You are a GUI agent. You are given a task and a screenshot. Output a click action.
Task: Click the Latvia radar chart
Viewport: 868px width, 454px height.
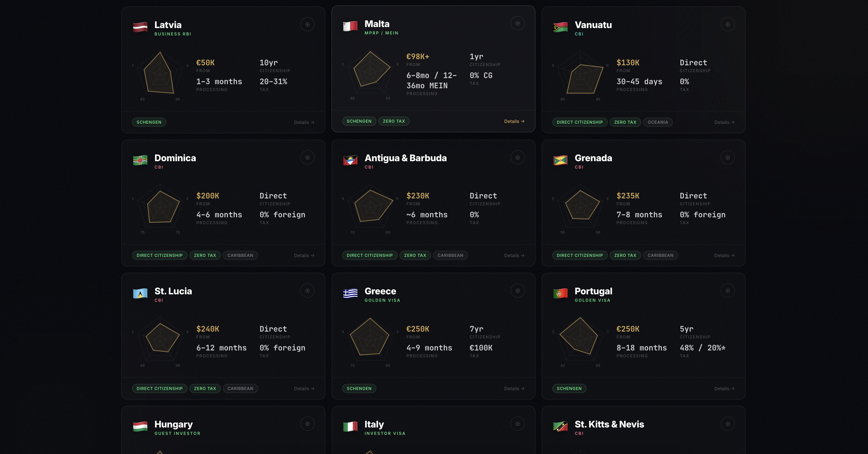[160, 75]
